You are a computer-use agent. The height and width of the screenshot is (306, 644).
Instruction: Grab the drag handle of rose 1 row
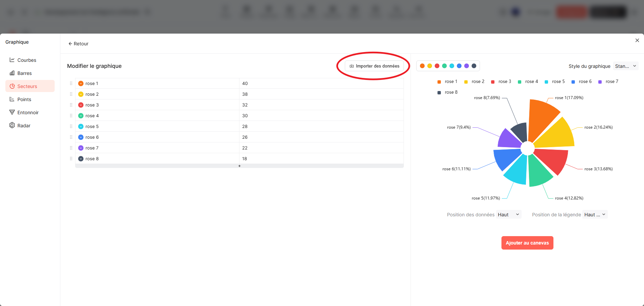[71, 83]
